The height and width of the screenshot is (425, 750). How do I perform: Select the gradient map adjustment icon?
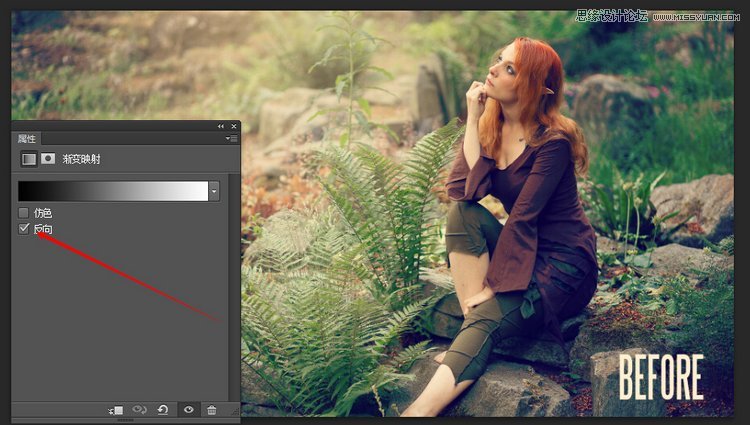(x=29, y=158)
